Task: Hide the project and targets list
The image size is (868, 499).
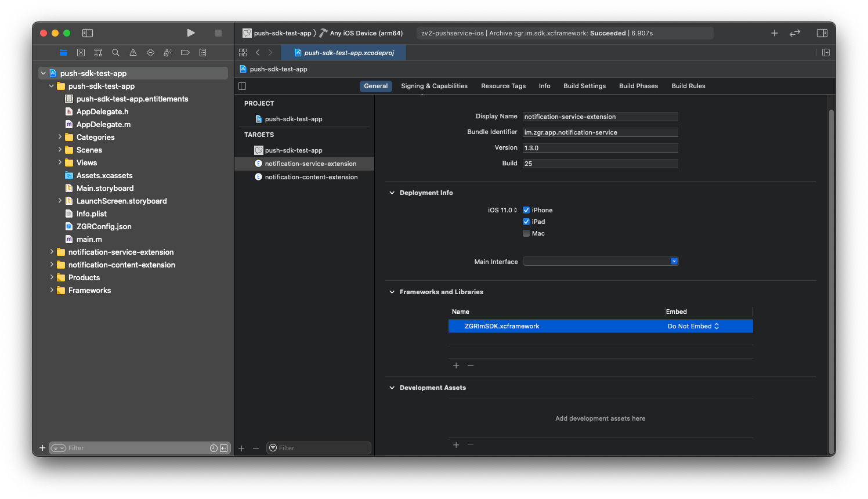Action: coord(243,86)
